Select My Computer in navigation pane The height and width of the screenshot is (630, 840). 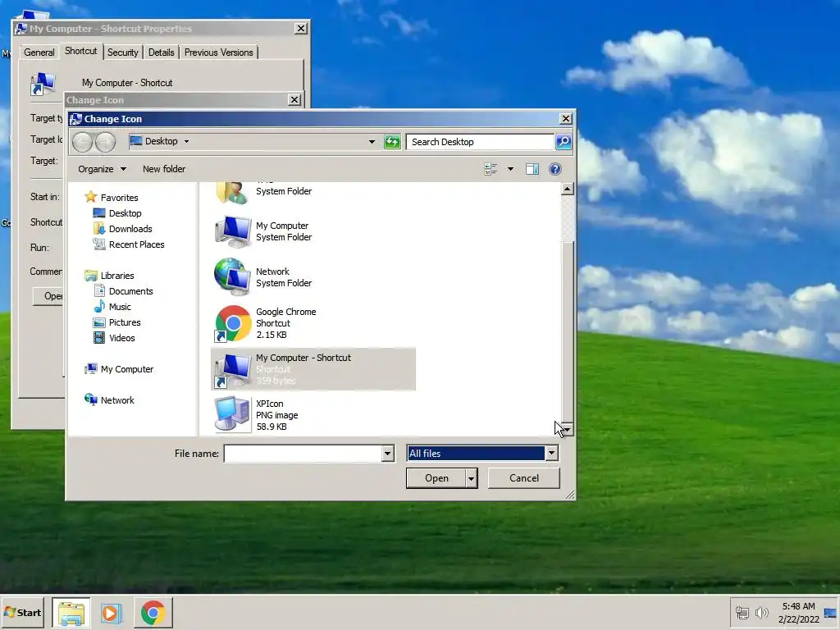pyautogui.click(x=126, y=369)
